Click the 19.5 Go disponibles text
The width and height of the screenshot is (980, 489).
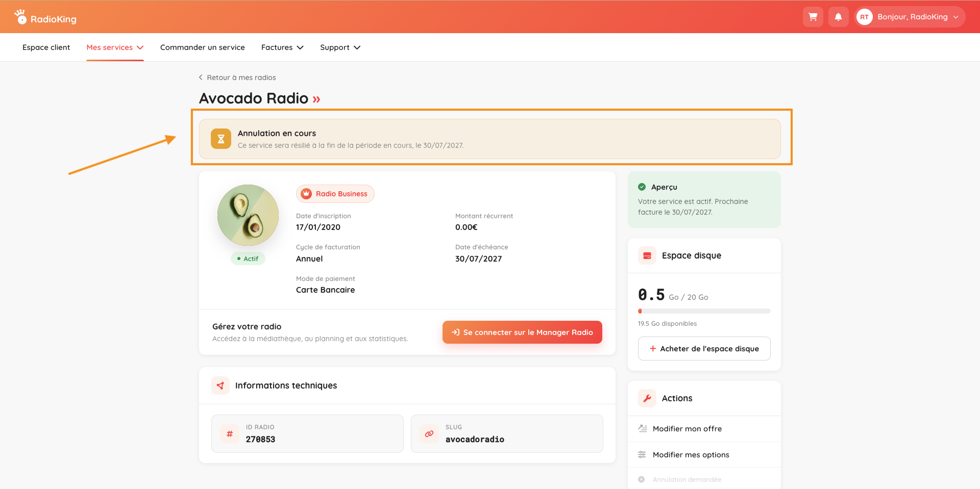click(667, 324)
